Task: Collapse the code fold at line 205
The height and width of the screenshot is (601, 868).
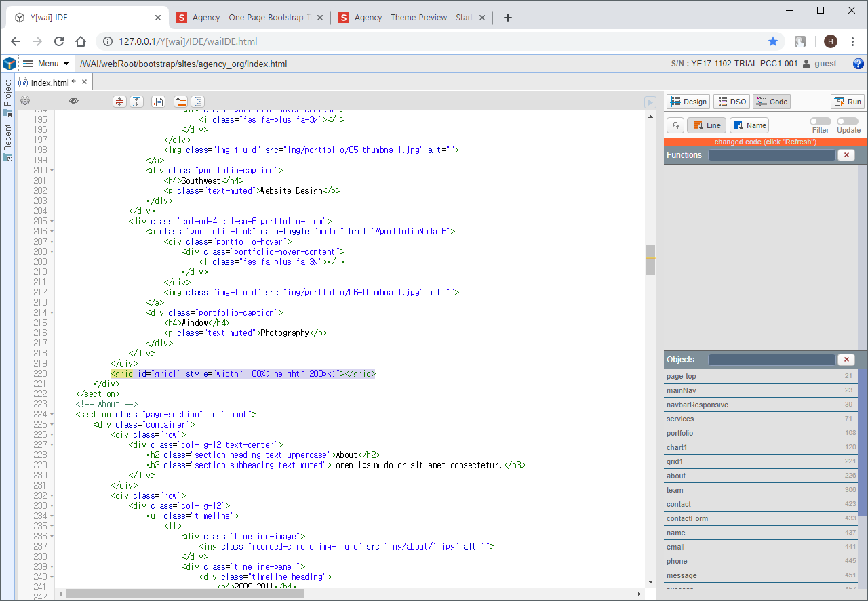Action: click(52, 222)
